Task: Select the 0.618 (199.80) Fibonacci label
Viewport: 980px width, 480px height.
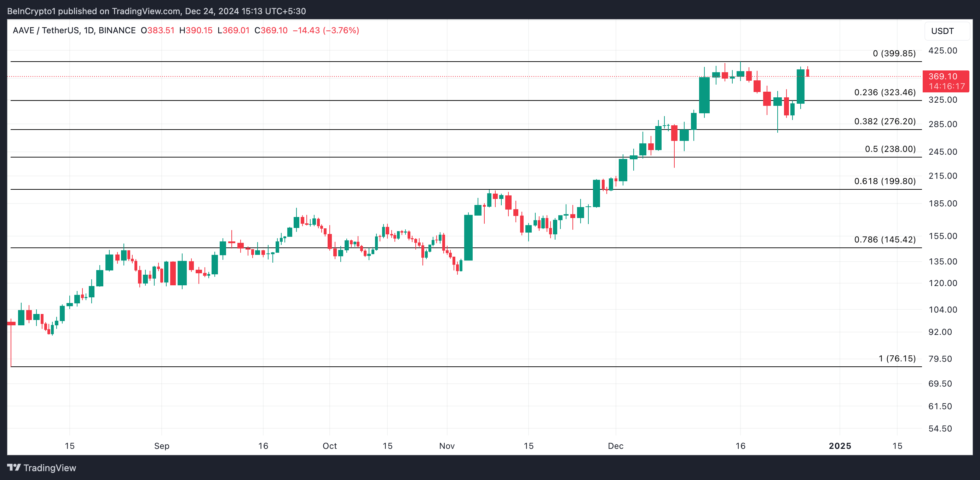Action: (x=884, y=181)
